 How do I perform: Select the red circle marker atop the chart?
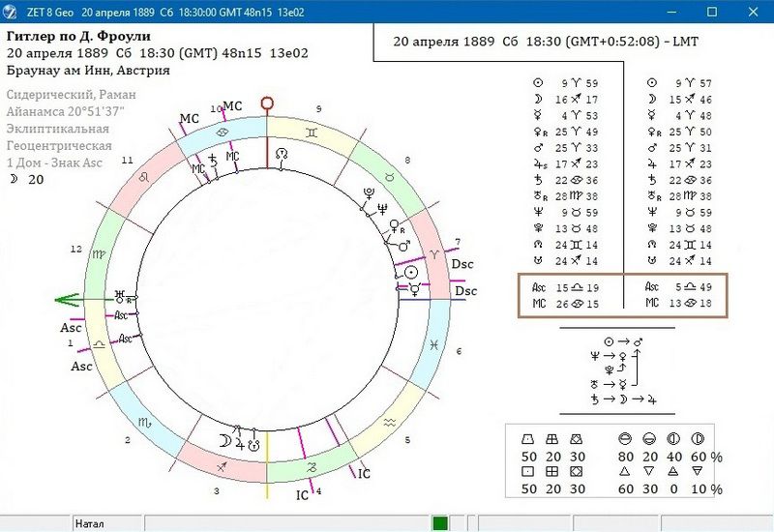click(267, 103)
